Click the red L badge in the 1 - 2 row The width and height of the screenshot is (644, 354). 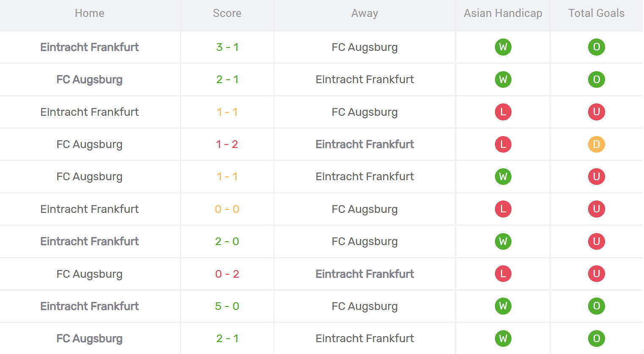[x=503, y=144]
